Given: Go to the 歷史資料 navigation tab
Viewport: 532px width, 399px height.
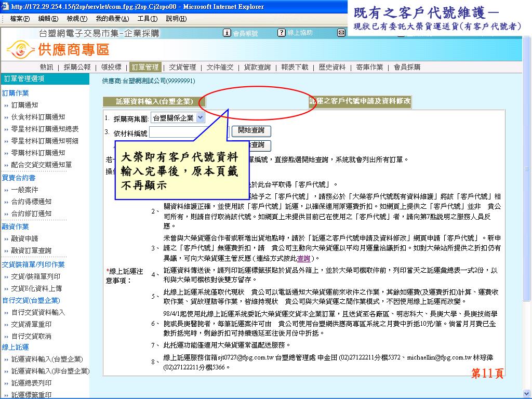Looking at the screenshot, I should point(332,67).
